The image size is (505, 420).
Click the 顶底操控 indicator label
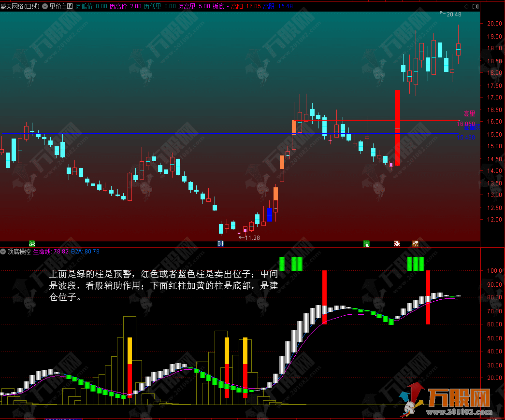(x=19, y=252)
